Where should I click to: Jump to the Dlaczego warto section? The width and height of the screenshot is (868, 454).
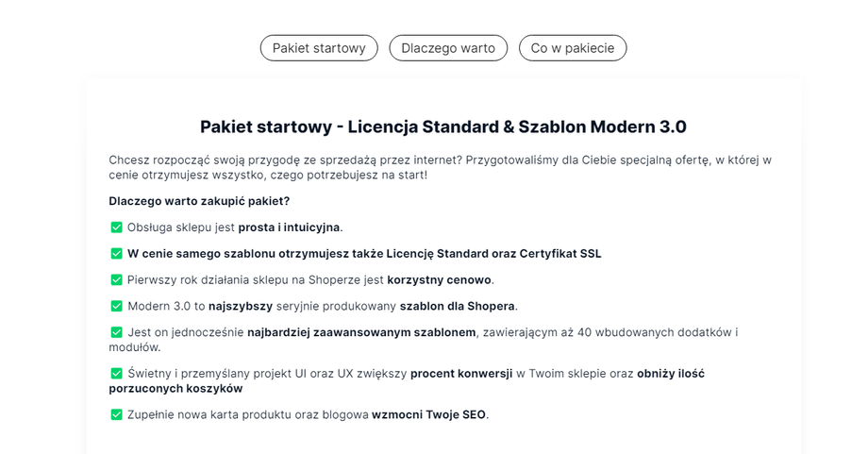(x=448, y=48)
